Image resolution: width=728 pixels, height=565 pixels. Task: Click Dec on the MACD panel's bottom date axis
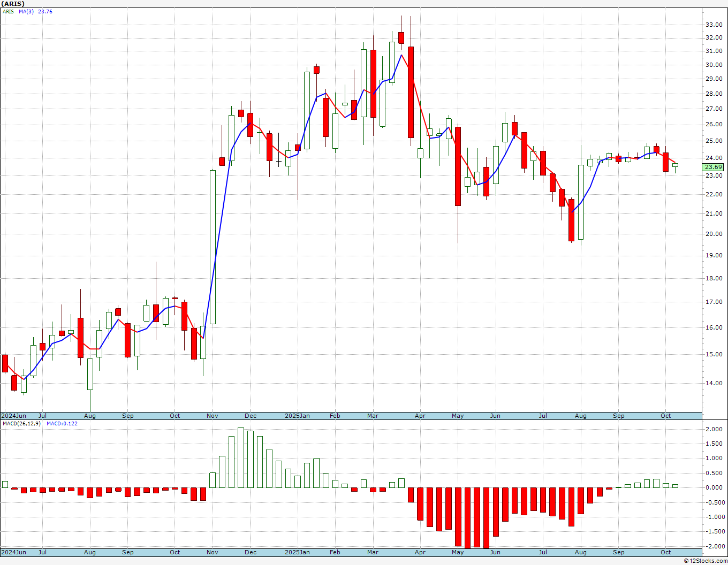(251, 552)
